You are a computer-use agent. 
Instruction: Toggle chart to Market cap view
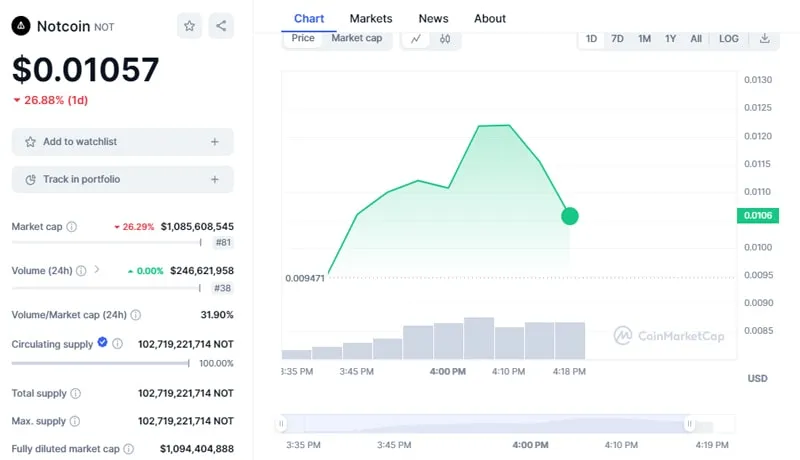pyautogui.click(x=356, y=38)
